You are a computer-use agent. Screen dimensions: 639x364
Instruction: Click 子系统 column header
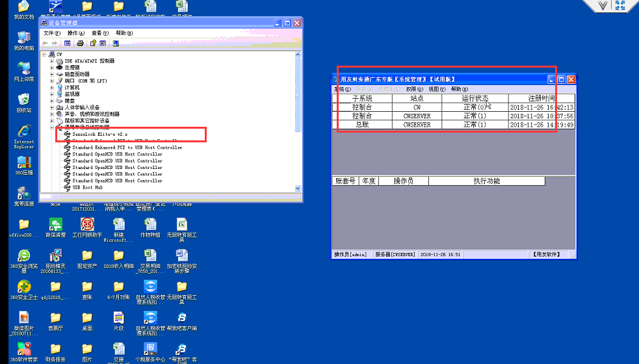pyautogui.click(x=362, y=98)
